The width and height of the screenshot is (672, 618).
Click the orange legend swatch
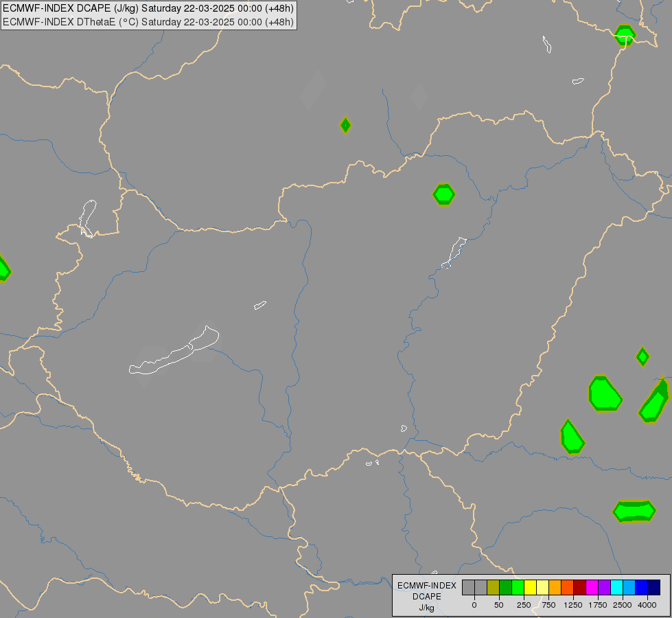(555, 587)
